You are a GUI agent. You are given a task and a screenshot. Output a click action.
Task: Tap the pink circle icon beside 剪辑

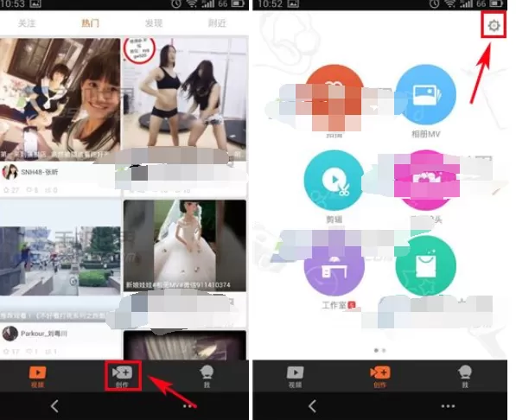(425, 180)
